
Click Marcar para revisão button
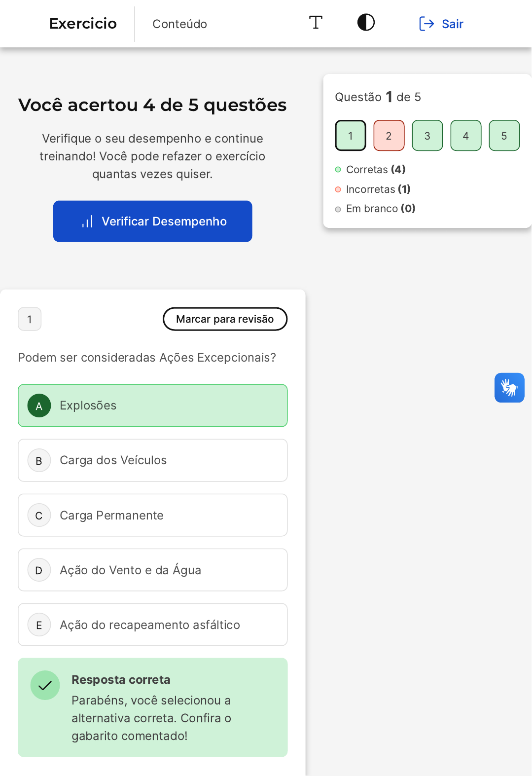click(x=225, y=319)
